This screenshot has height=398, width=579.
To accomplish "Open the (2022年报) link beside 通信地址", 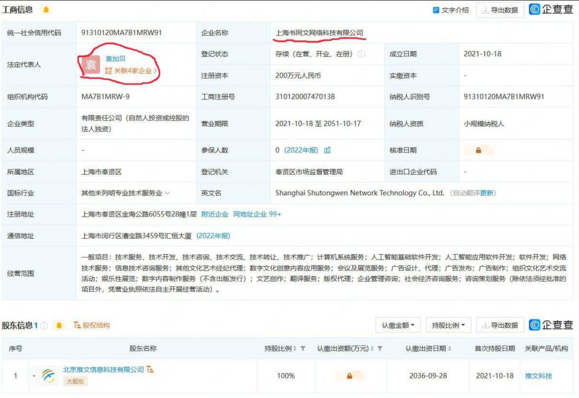I will [x=213, y=236].
